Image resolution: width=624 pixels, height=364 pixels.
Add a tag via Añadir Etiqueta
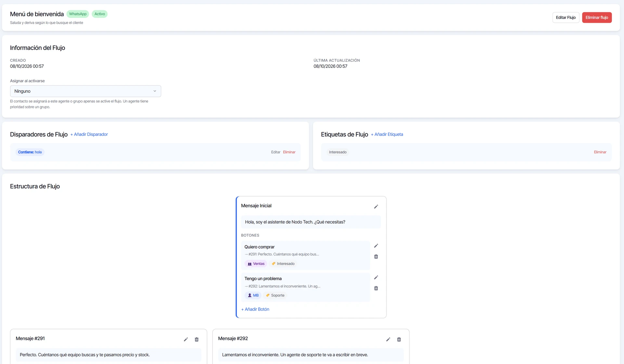tap(387, 134)
